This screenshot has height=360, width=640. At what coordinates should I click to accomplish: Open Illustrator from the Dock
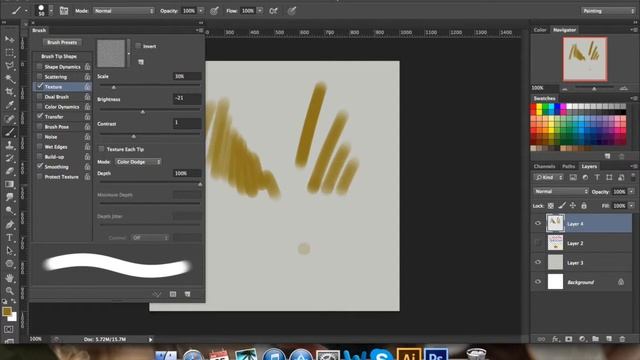coord(409,354)
